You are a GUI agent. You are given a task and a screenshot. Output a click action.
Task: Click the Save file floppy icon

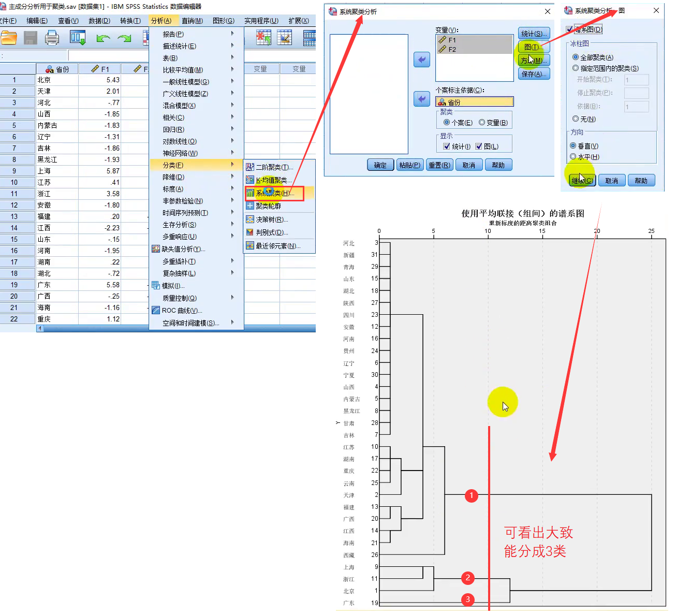(31, 37)
